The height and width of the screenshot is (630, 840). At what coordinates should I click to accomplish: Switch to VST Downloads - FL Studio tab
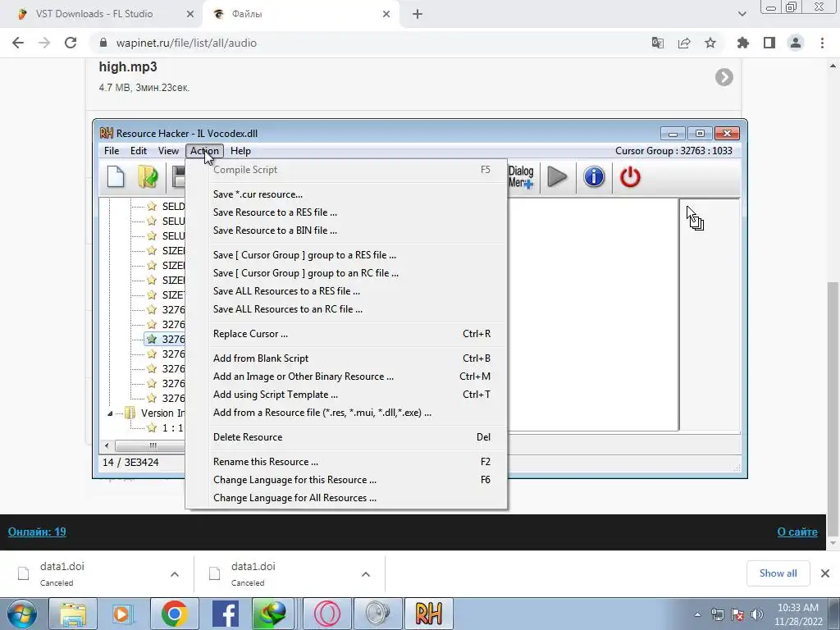102,14
